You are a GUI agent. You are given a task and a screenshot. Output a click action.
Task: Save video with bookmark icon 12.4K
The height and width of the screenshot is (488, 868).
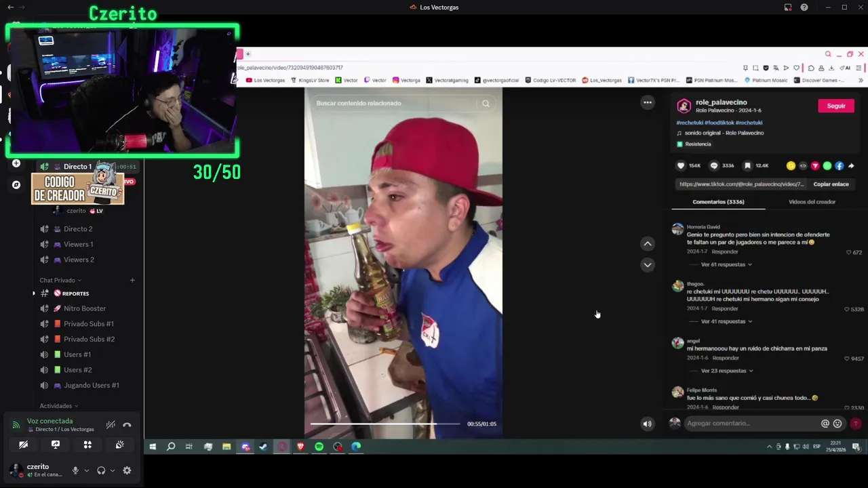[x=747, y=165]
